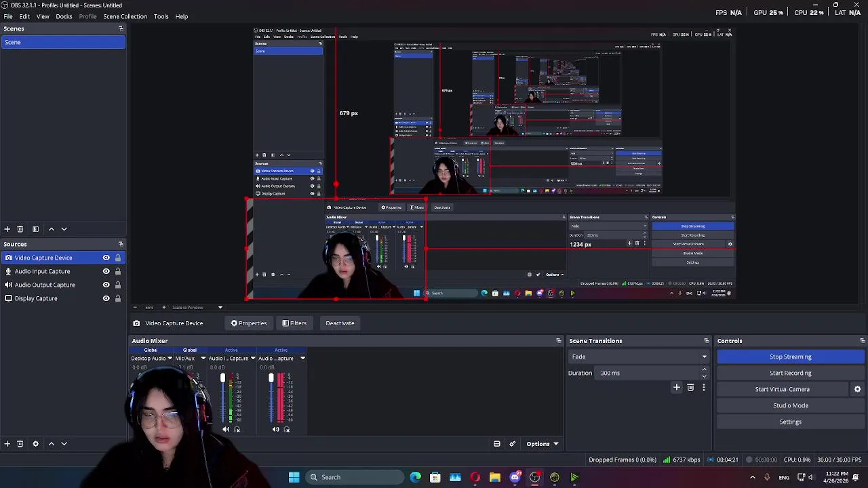Lock the Audio Output Capture source
868x488 pixels.
point(117,285)
